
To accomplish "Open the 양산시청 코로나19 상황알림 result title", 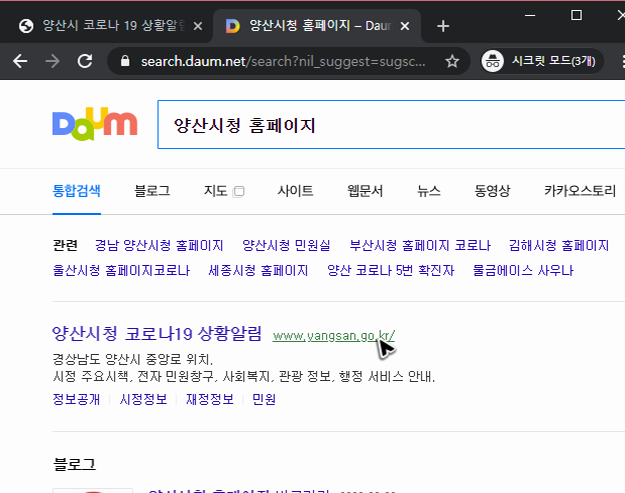I will [x=157, y=334].
